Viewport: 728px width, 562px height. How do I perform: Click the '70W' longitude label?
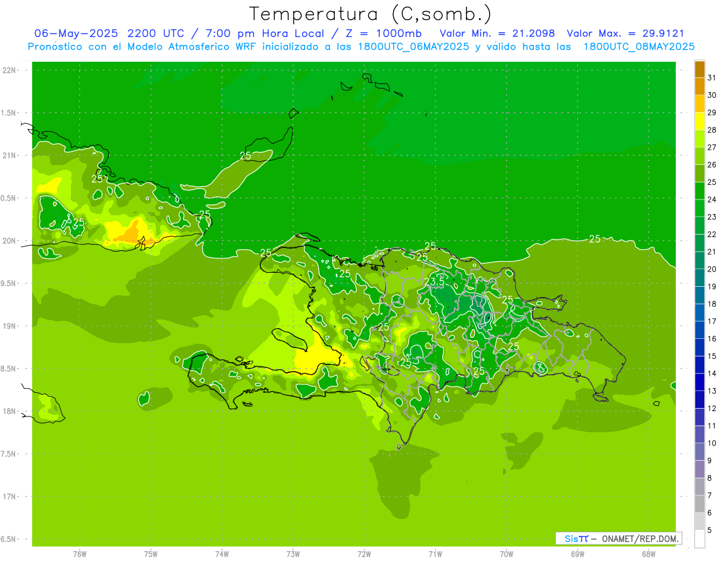(506, 554)
